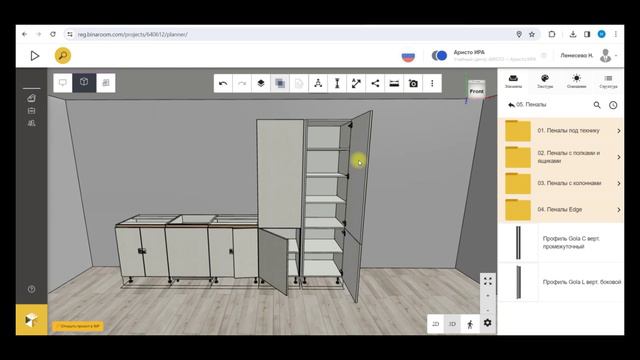640x360 pixels.
Task: Reload the page in the browser
Action: pos(53,34)
